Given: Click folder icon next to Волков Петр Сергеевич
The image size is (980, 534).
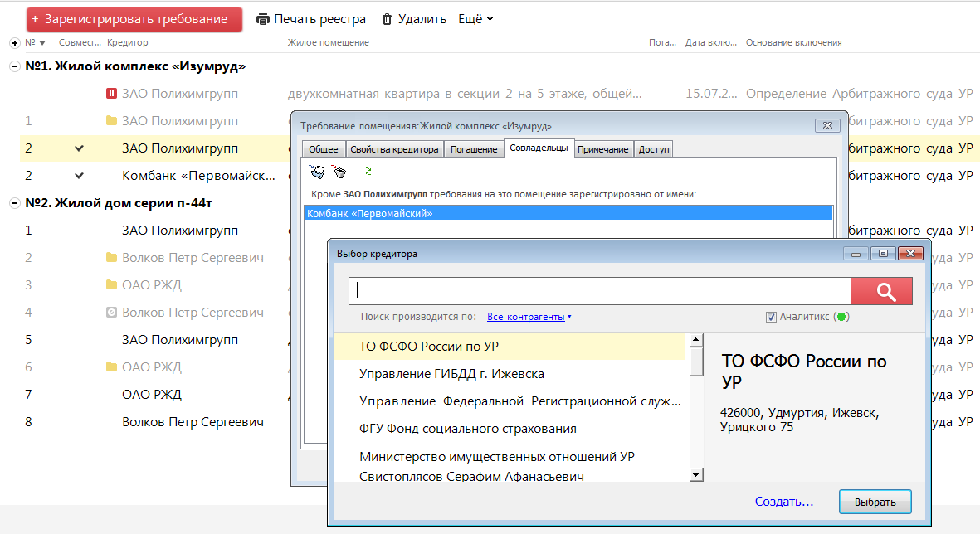Looking at the screenshot, I should tap(112, 258).
